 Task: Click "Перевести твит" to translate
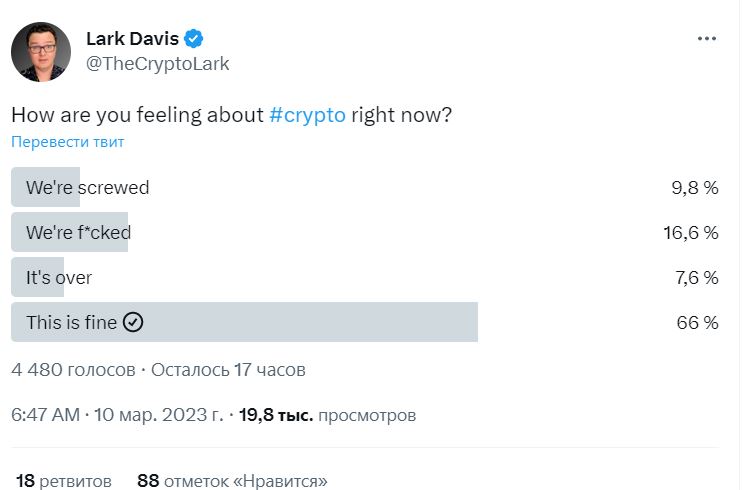pos(68,142)
